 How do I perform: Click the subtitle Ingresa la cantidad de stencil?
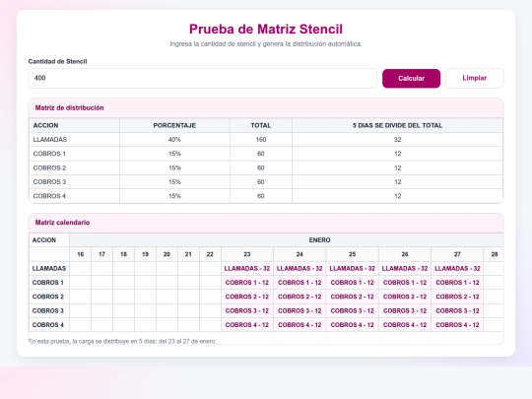(266, 44)
